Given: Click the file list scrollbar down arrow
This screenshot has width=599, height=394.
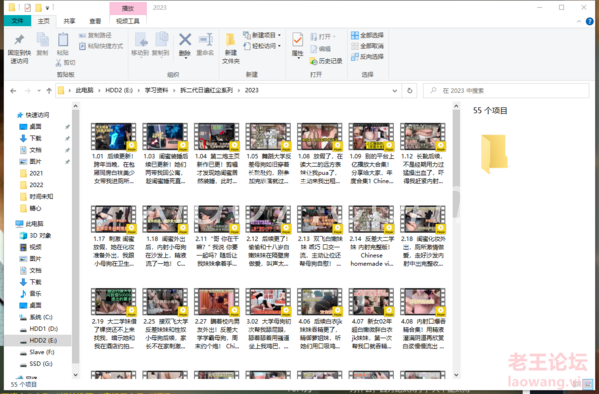Looking at the screenshot, I should click(456, 375).
